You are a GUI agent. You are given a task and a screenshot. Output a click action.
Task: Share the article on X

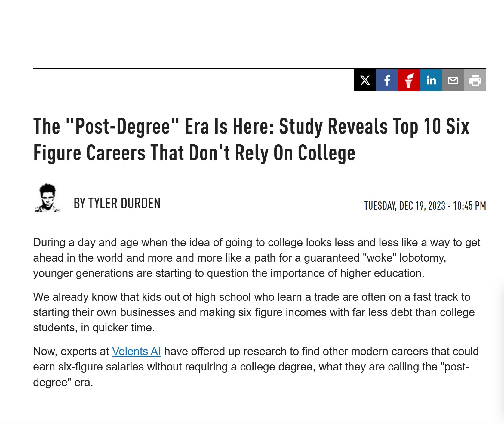(365, 80)
